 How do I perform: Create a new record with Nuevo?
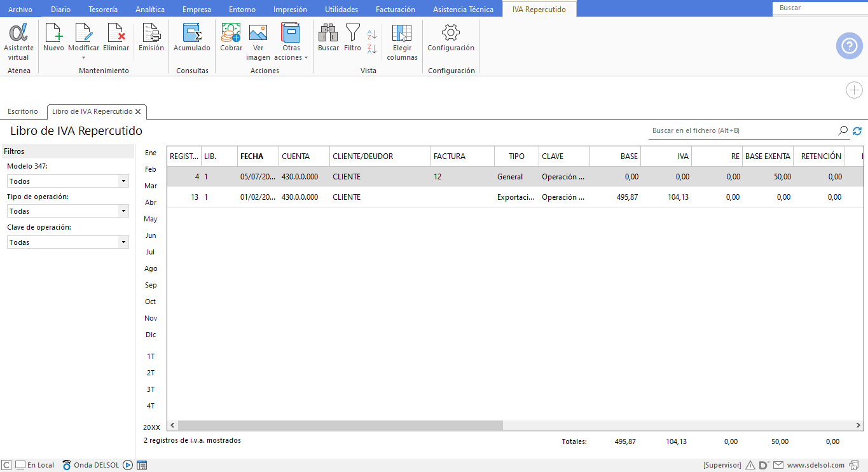pyautogui.click(x=53, y=38)
